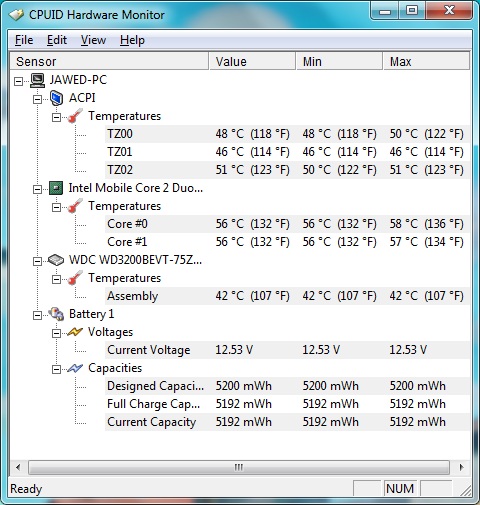
Task: Click the Battery 1 icon
Action: [x=56, y=314]
